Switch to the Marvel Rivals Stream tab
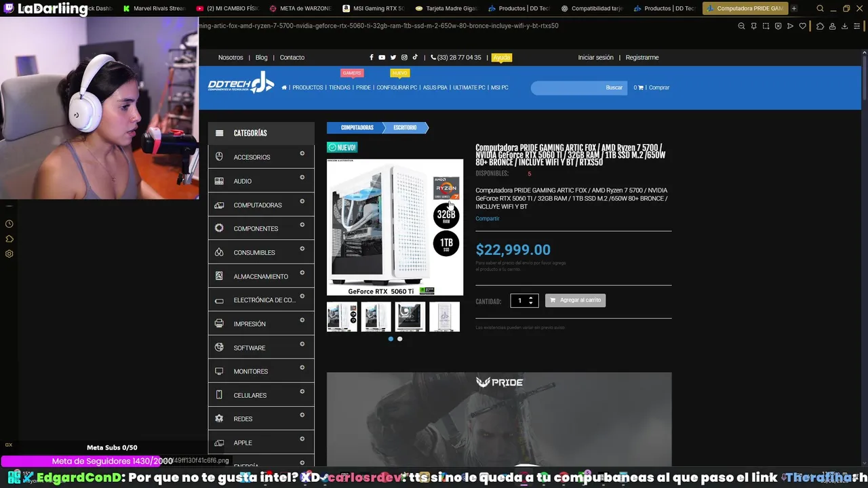 [x=153, y=8]
